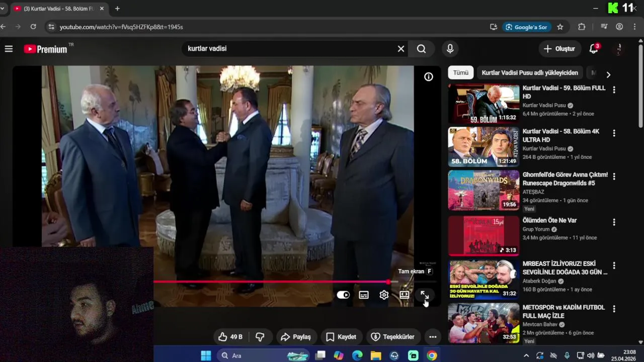The height and width of the screenshot is (362, 644).
Task: Select the Tümü filter chip
Action: [x=460, y=73]
